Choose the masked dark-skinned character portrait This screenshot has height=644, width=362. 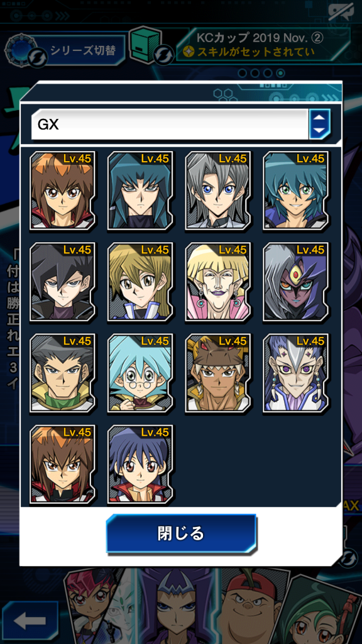click(295, 282)
